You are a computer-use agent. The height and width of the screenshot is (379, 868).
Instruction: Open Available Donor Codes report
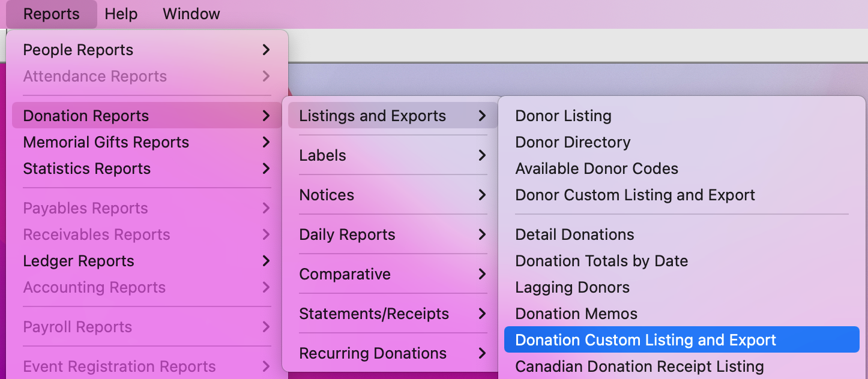pos(596,169)
